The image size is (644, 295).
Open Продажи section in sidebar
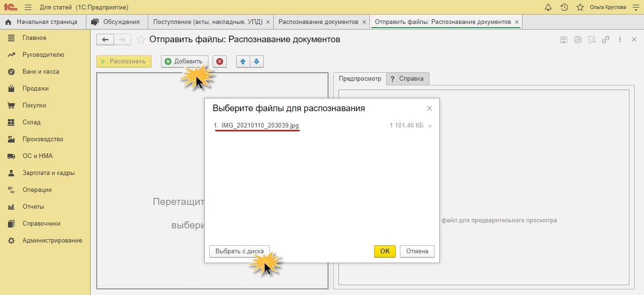[45, 89]
